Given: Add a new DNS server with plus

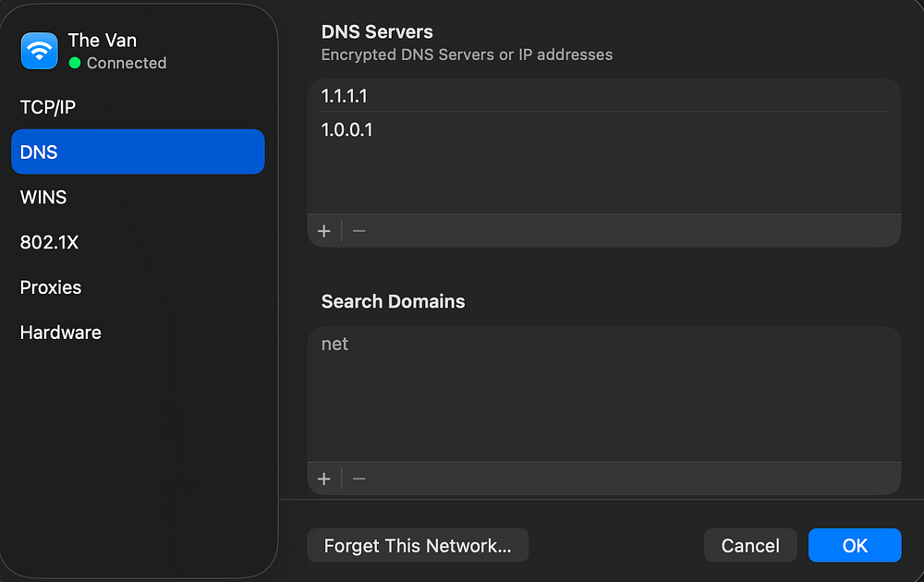Looking at the screenshot, I should click(x=324, y=231).
